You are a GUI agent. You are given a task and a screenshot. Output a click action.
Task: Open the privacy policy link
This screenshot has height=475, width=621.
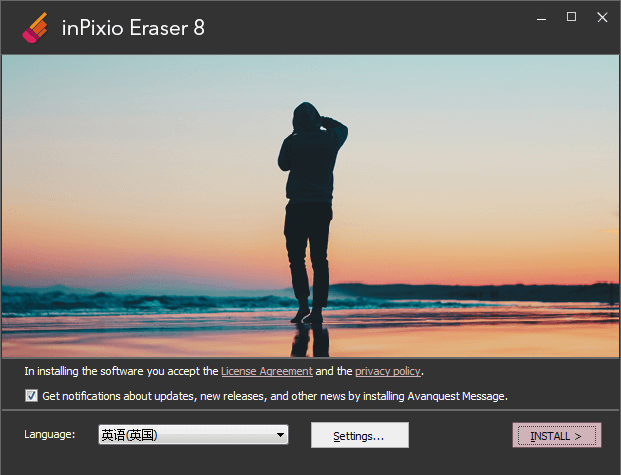388,371
